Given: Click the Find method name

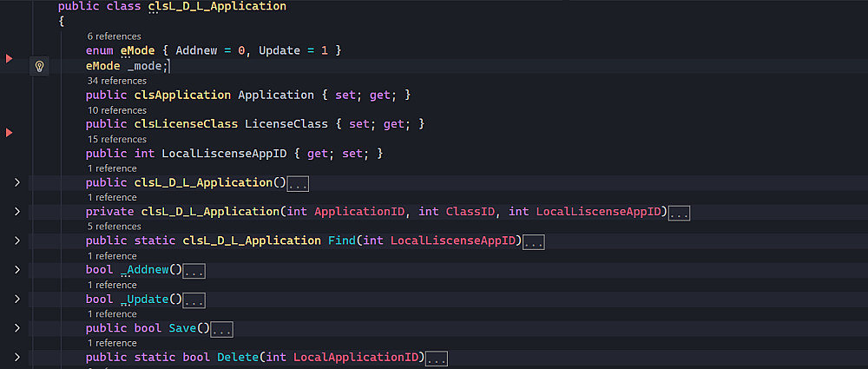Looking at the screenshot, I should tap(341, 241).
